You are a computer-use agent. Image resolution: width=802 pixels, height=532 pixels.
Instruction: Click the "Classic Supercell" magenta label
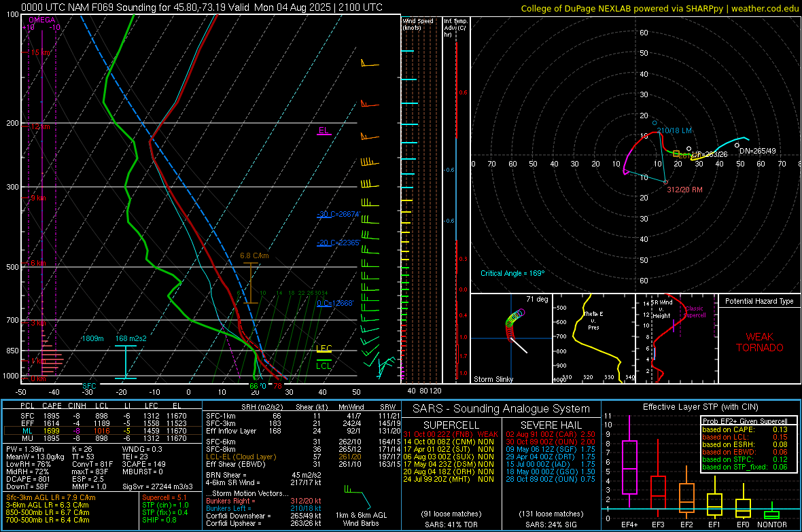(x=695, y=312)
